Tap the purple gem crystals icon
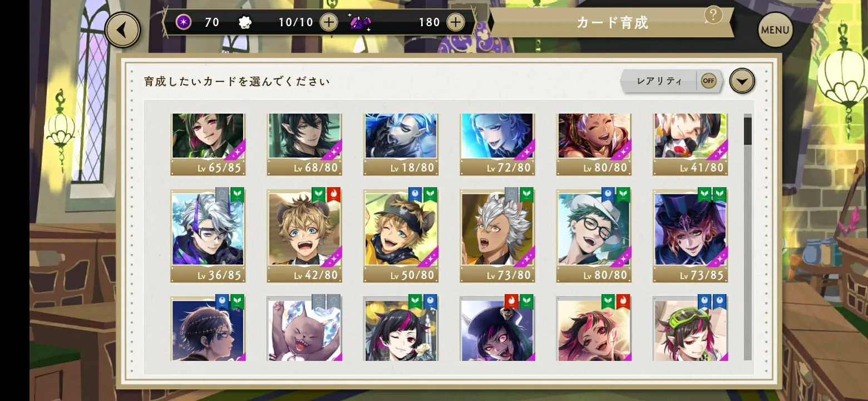Image resolution: width=868 pixels, height=401 pixels. click(361, 22)
